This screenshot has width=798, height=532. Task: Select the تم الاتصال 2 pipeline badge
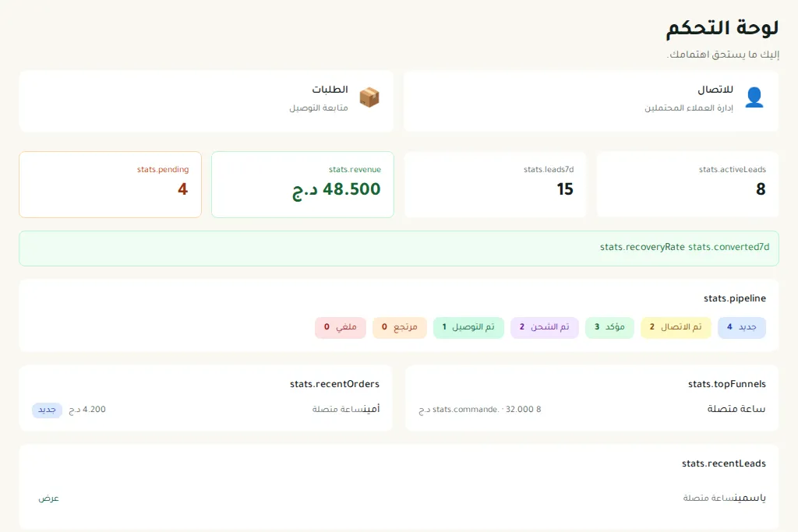coord(676,328)
